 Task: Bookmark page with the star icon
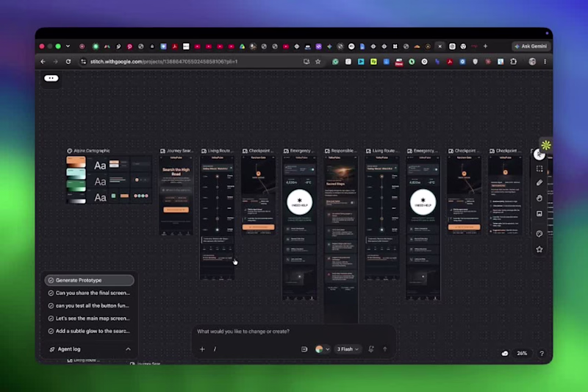point(318,62)
